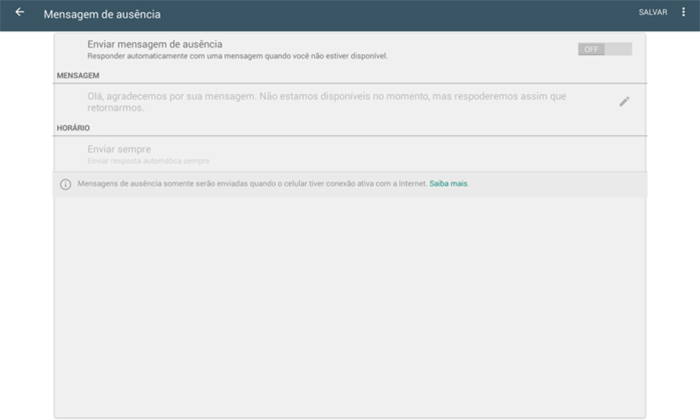Click the OFF label on the switch

click(x=592, y=49)
